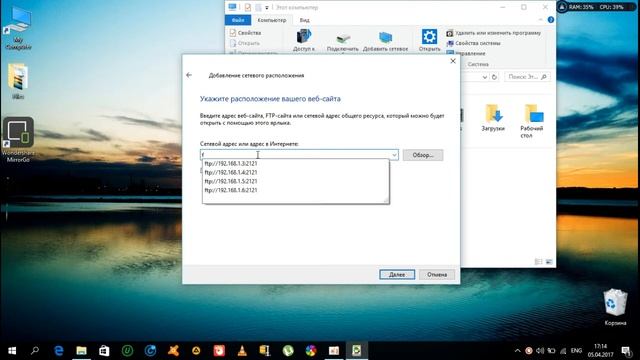Switch to the Компьютер ribbon tab
Screen dimensions: 640x360
(272, 20)
